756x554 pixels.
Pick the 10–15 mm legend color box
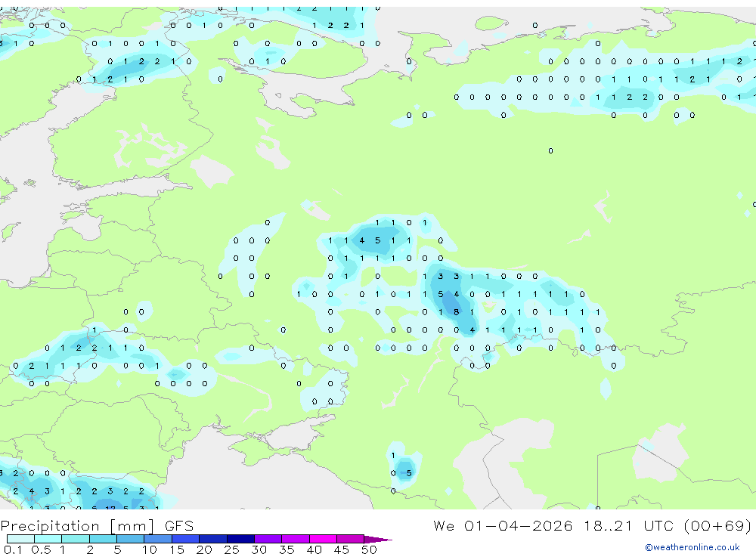click(x=158, y=539)
